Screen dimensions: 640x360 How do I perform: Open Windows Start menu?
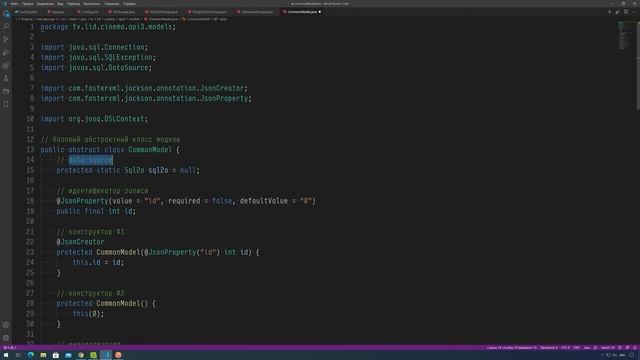pyautogui.click(x=6, y=355)
